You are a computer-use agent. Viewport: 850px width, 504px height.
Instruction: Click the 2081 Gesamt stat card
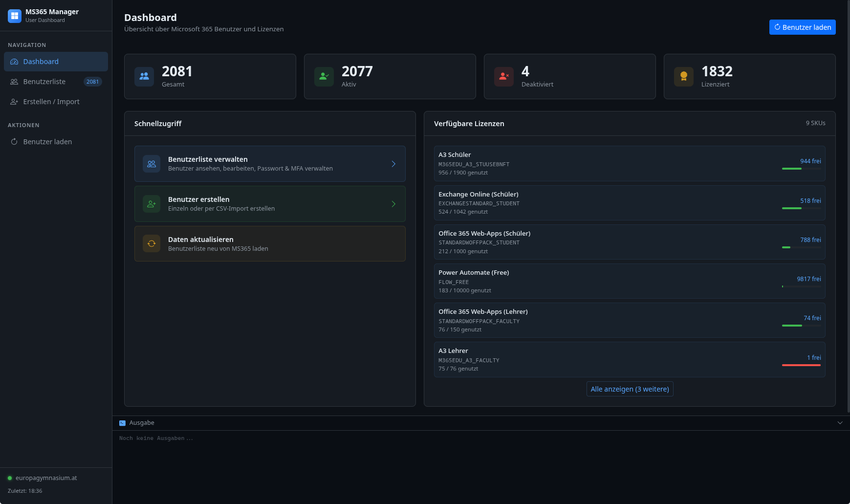coord(210,76)
